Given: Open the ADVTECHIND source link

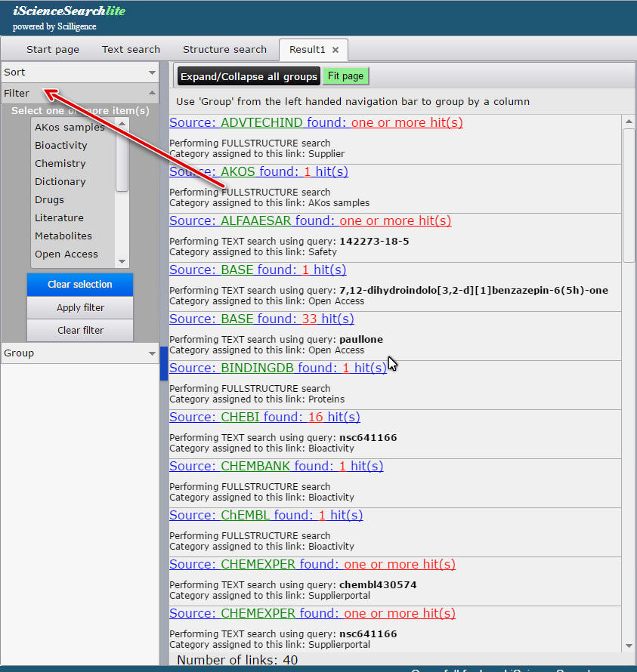Looking at the screenshot, I should pyautogui.click(x=316, y=122).
